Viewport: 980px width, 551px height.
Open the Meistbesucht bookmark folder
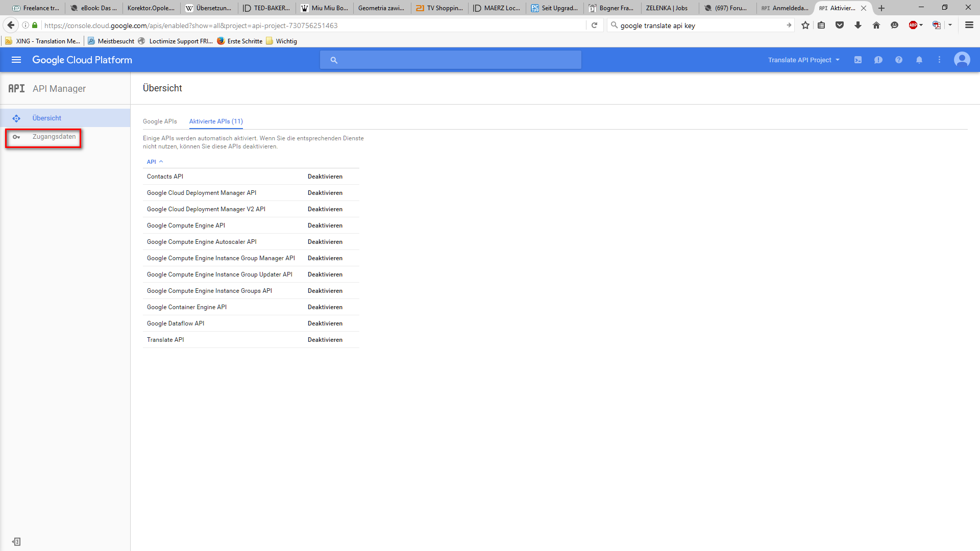click(111, 41)
